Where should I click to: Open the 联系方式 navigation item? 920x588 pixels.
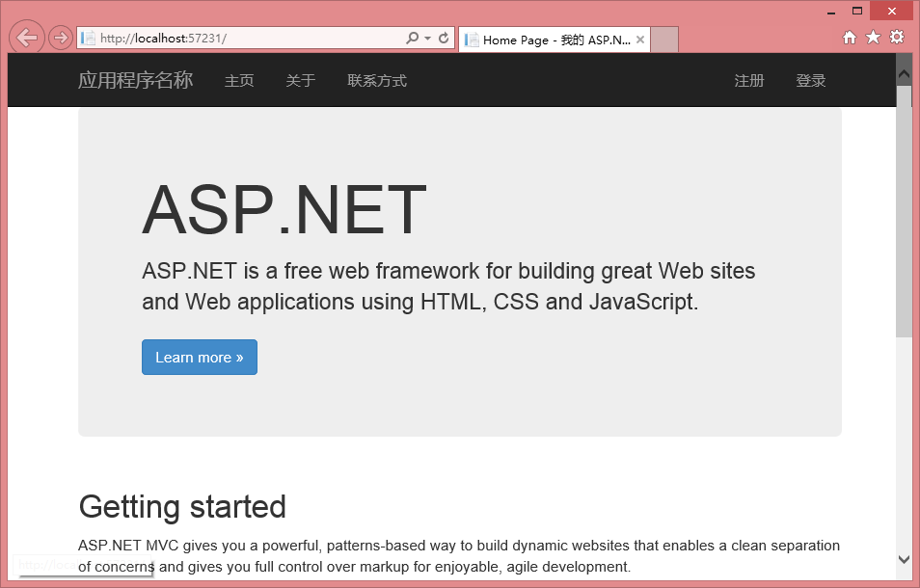(x=377, y=81)
